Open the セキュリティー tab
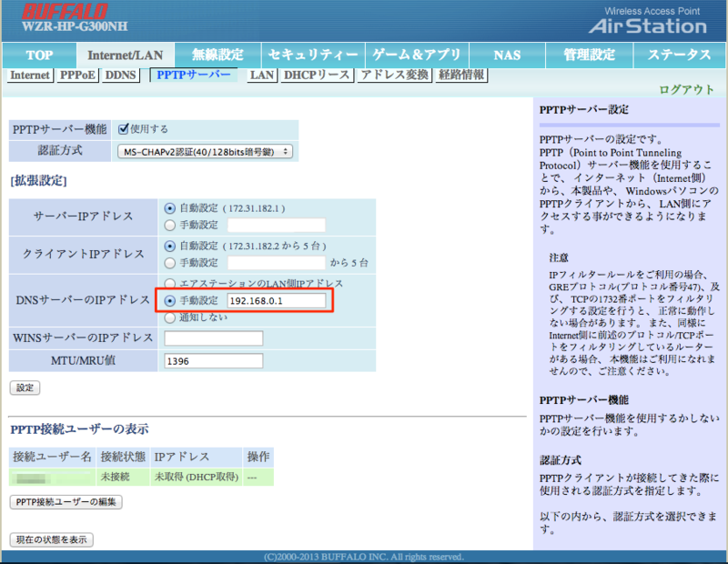The width and height of the screenshot is (728, 564). pos(313,55)
